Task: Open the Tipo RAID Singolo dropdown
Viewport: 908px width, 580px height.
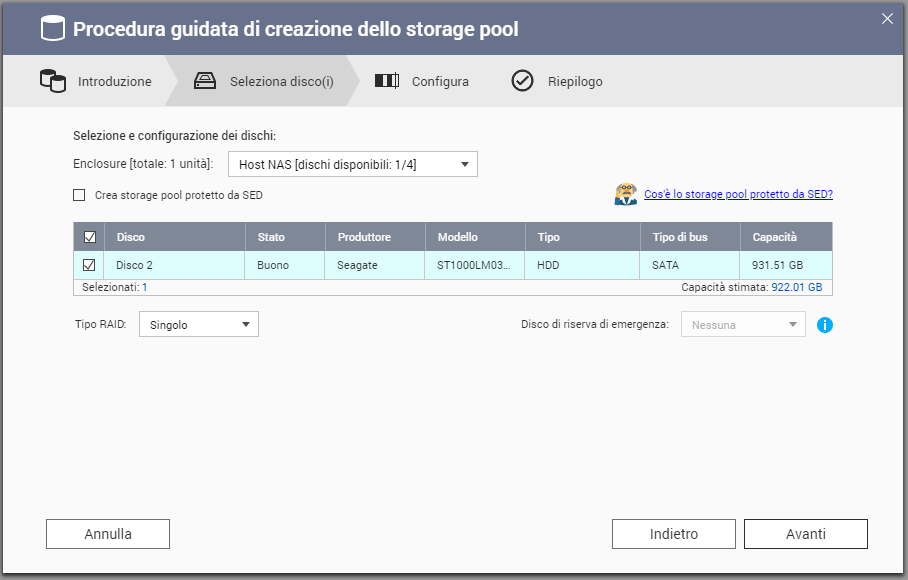Action: (198, 324)
